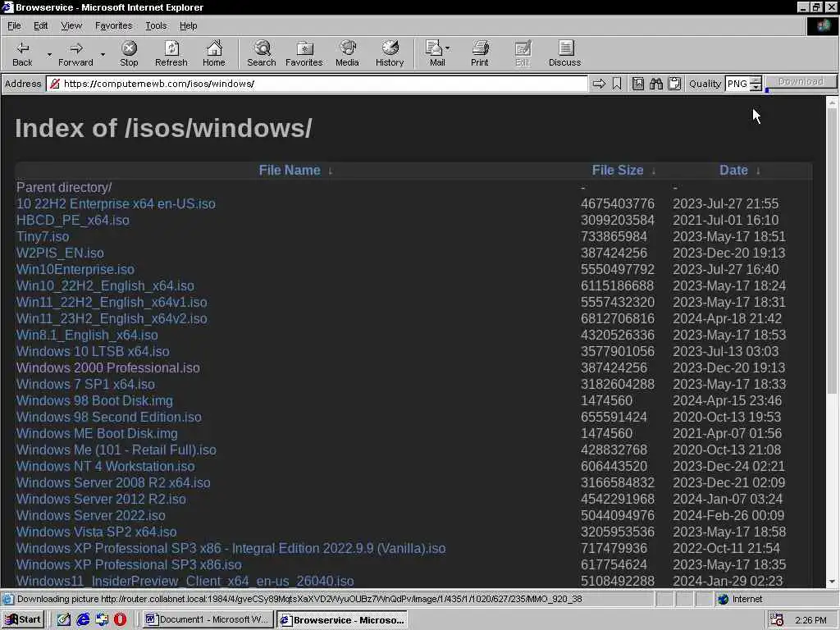Go to the Home page
The height and width of the screenshot is (630, 840).
214,53
